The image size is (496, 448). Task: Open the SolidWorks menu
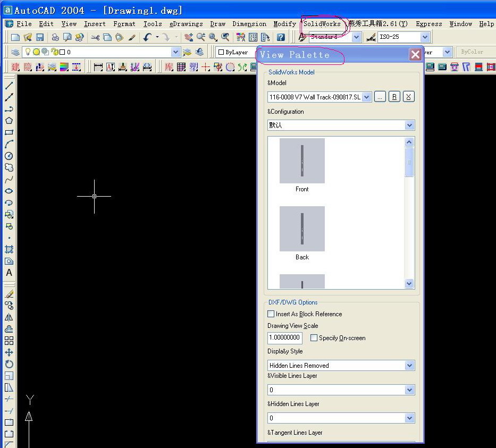point(322,24)
